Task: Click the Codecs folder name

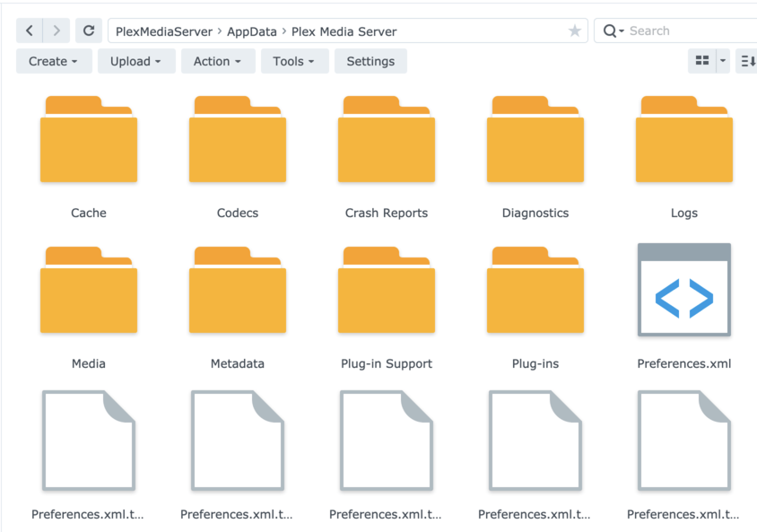Action: 238,213
